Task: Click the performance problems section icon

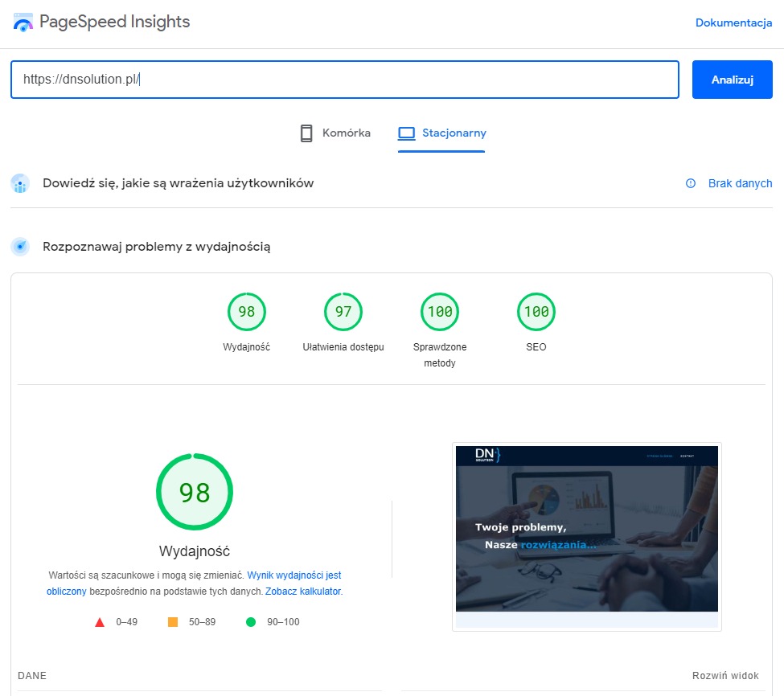Action: [19, 247]
